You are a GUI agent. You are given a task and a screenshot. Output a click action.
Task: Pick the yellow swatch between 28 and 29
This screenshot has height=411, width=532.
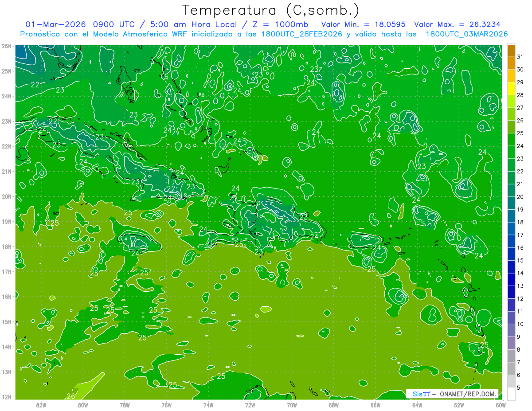[511, 89]
